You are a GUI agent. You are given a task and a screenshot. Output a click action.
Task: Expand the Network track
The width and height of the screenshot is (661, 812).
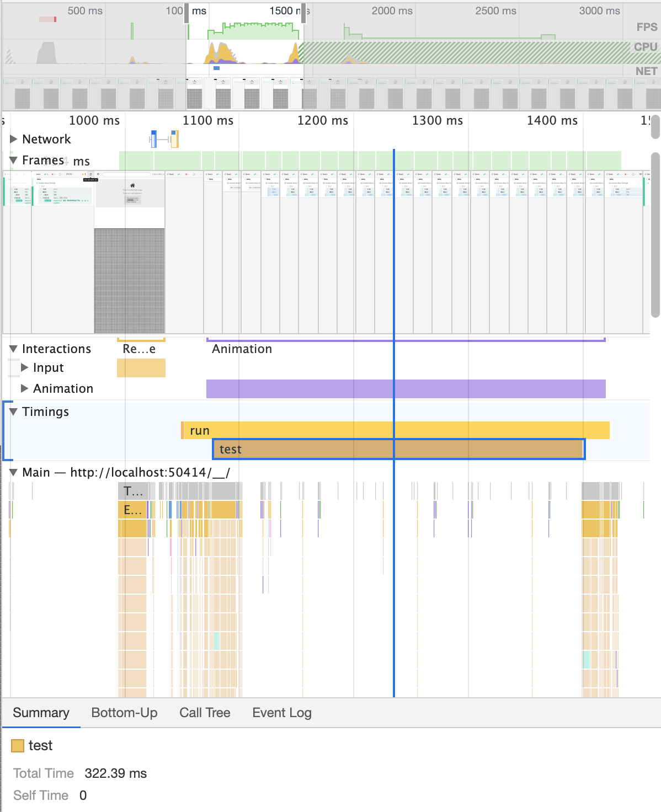tap(14, 139)
